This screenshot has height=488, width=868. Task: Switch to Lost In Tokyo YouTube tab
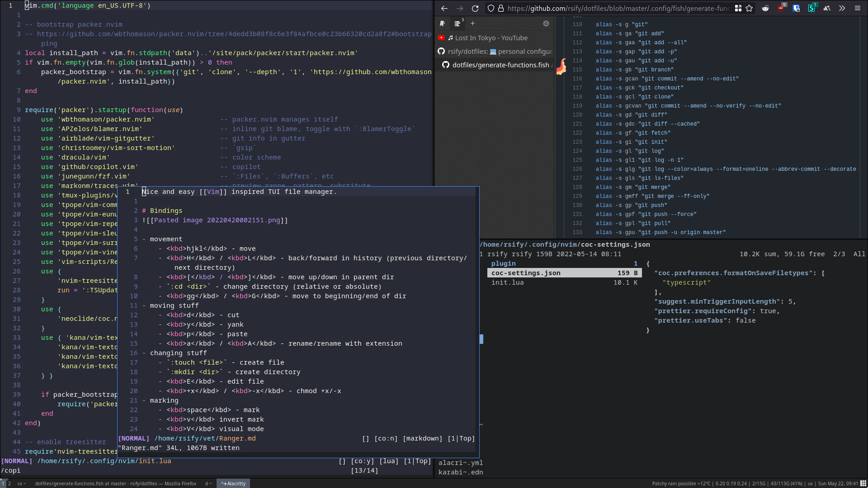495,38
